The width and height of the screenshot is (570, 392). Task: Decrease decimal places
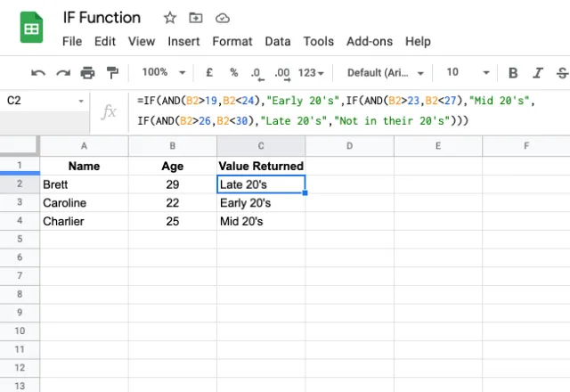pos(256,73)
